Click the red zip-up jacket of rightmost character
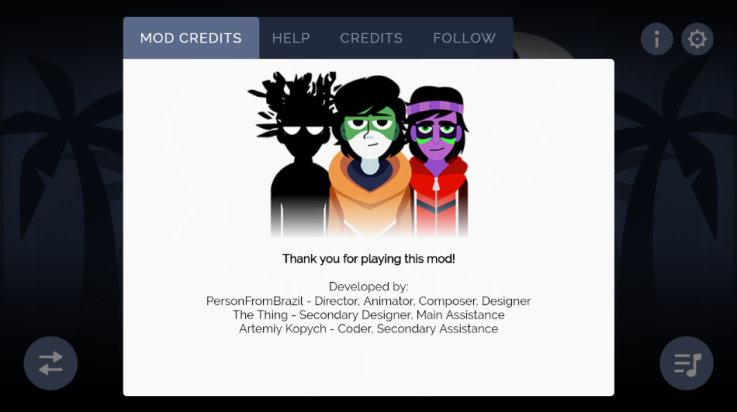Screen dimensions: 737x412 click(x=438, y=197)
